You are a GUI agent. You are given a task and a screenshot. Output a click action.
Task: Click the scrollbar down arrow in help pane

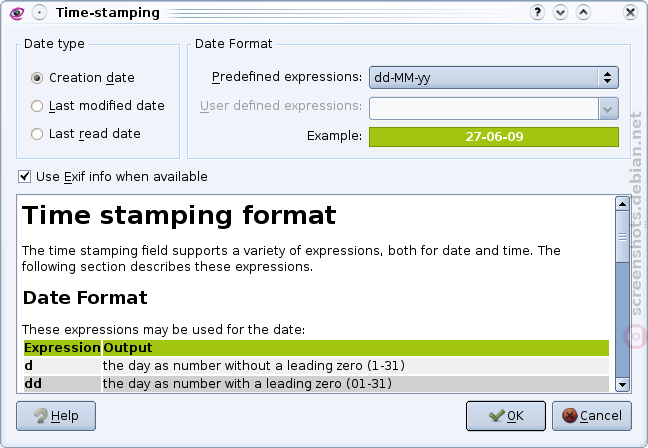622,385
